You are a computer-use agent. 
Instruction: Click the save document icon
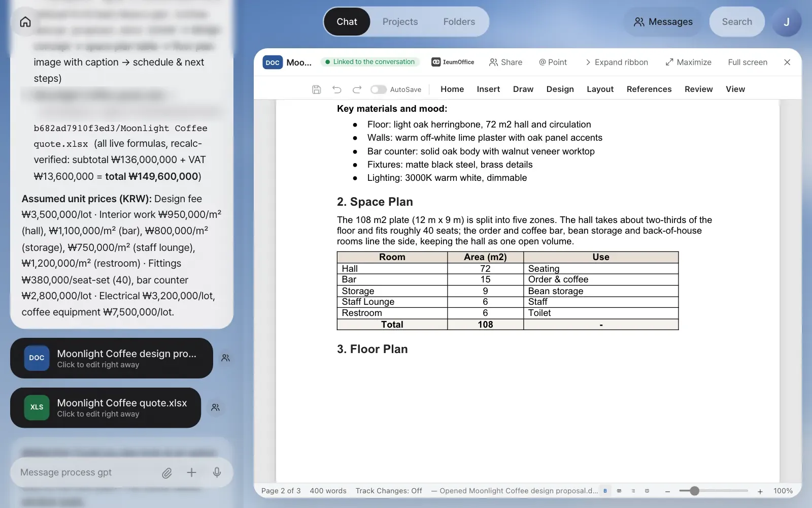pos(317,89)
